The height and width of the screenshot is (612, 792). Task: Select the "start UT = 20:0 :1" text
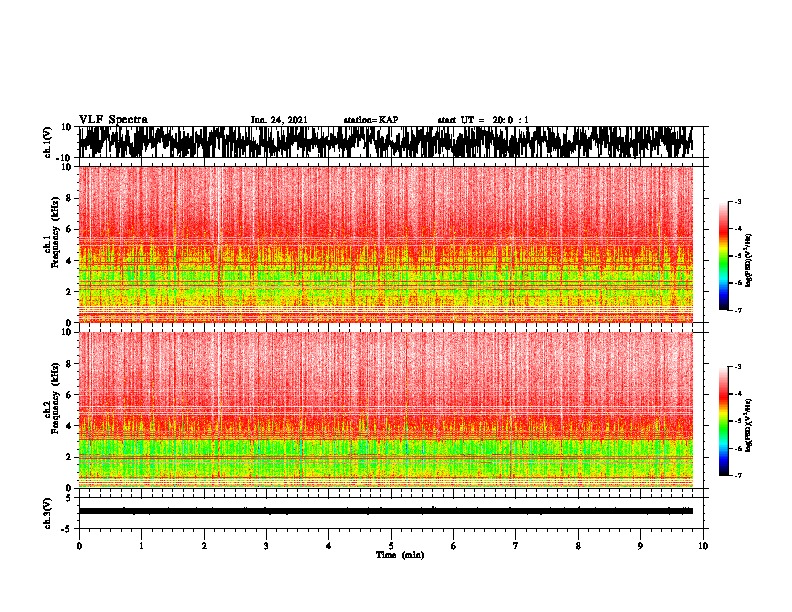483,120
